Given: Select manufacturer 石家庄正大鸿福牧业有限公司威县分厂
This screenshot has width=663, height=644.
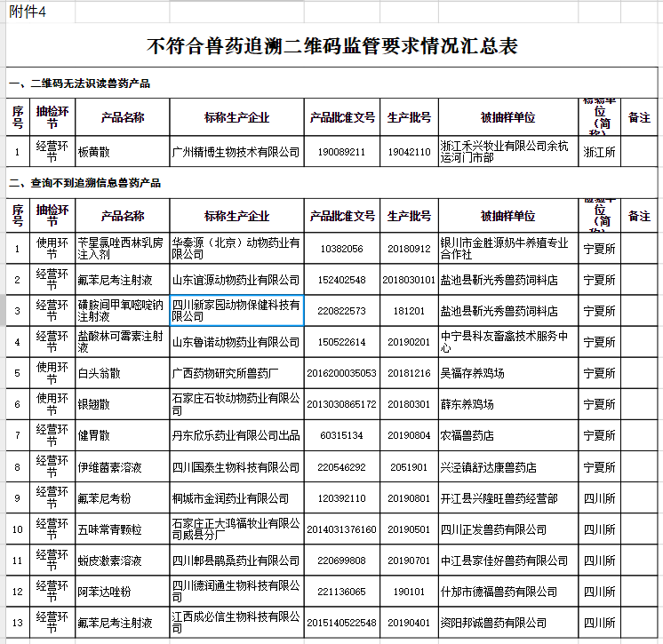Looking at the screenshot, I should coord(236,529).
